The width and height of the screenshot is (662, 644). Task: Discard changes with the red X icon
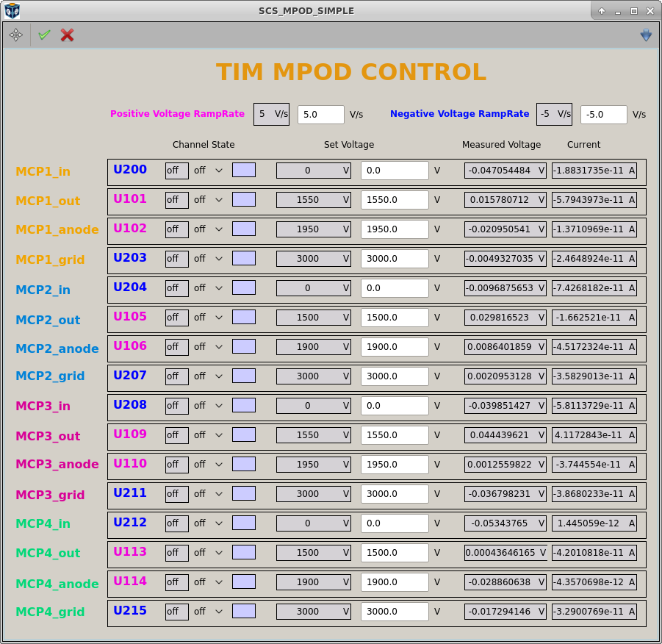click(67, 35)
